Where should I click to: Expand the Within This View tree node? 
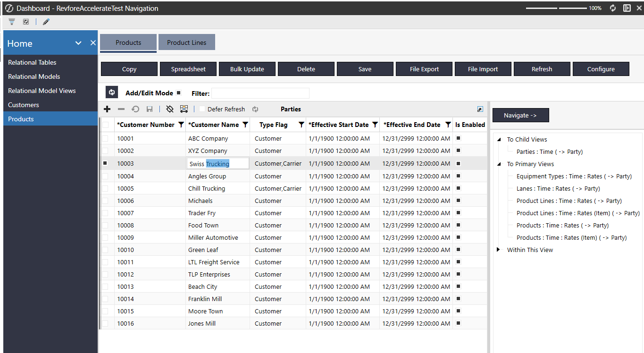click(x=499, y=250)
